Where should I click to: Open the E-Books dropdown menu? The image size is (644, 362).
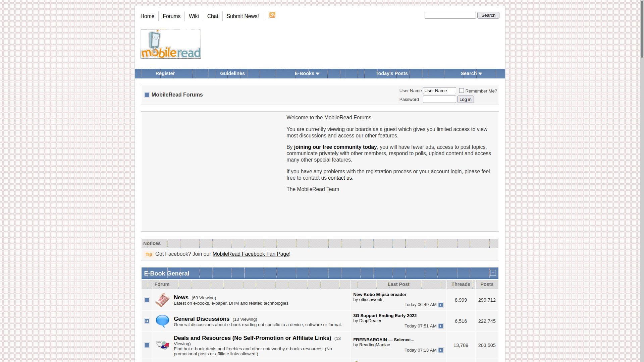click(x=307, y=73)
